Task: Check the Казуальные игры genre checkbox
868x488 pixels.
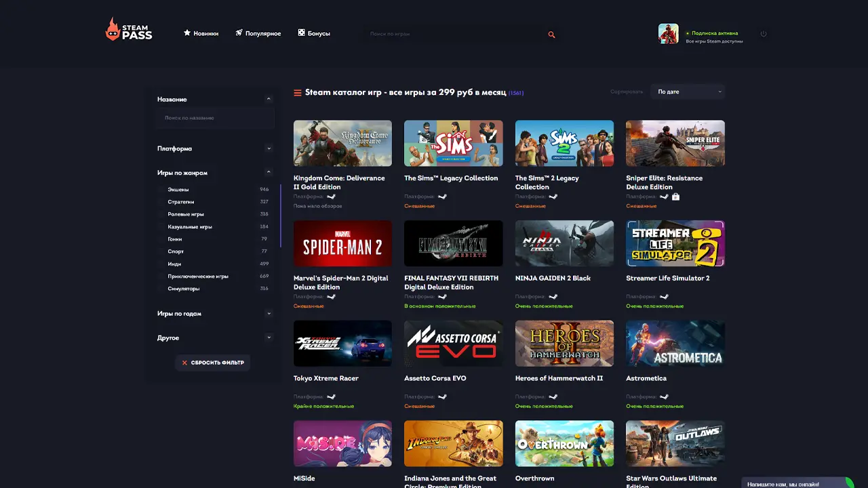Action: click(x=161, y=227)
